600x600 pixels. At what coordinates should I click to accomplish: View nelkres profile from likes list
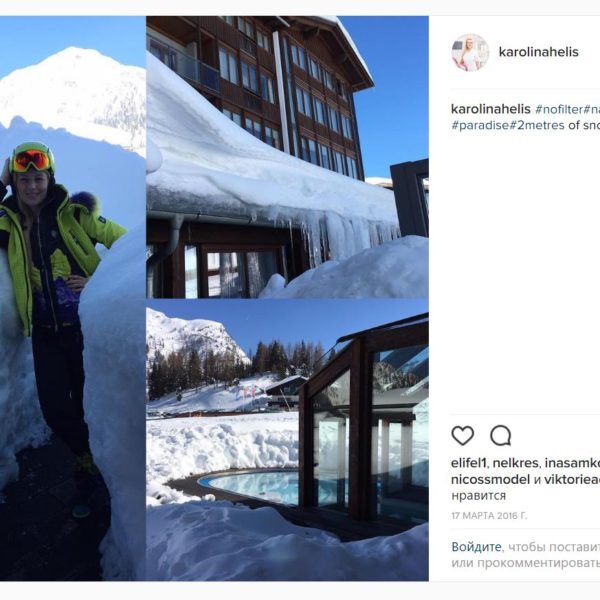[515, 463]
